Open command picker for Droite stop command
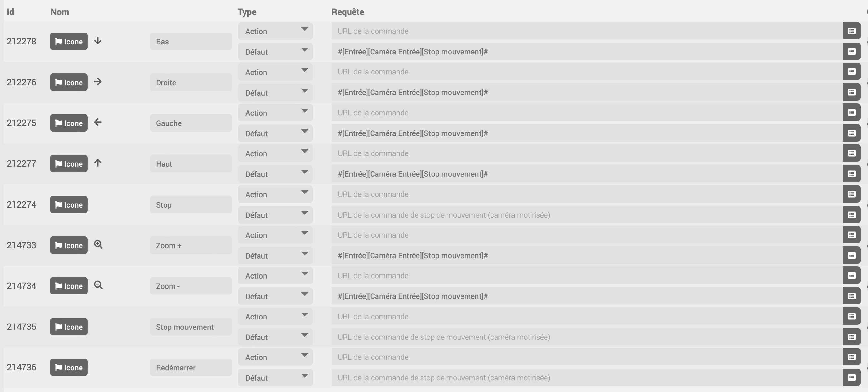The height and width of the screenshot is (392, 868). coord(851,93)
